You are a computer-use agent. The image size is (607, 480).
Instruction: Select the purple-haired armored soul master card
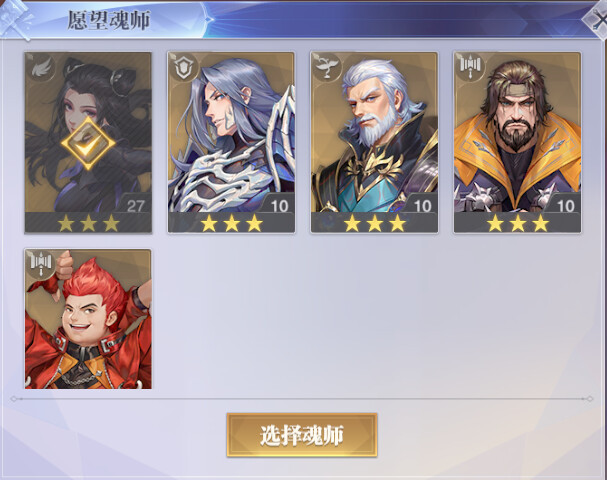[231, 142]
